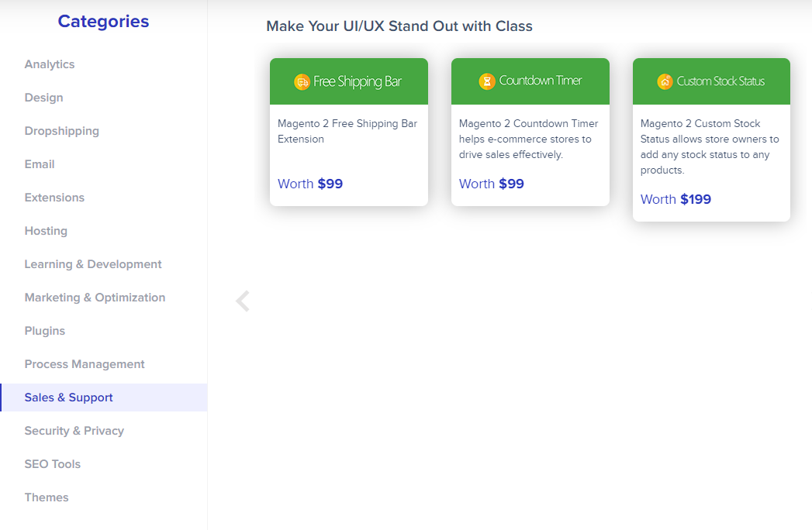Click 'Worth $99' on Free Shipping Bar card
The image size is (812, 530).
pos(310,184)
